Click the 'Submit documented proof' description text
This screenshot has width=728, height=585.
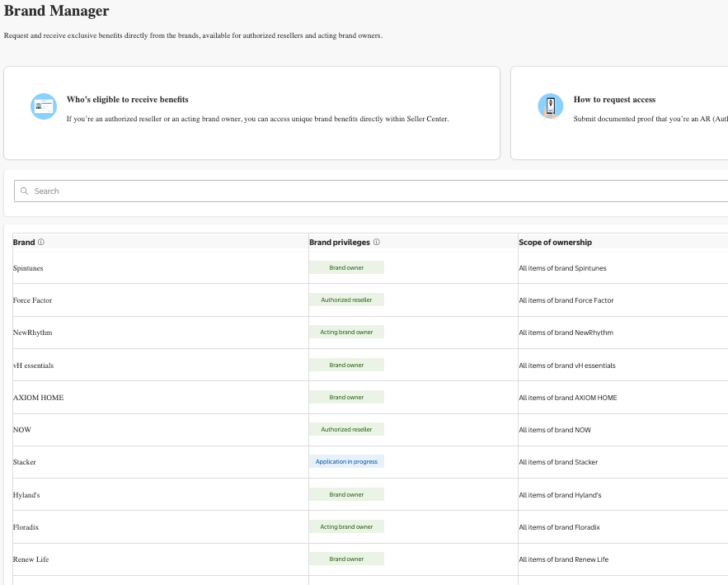point(651,119)
